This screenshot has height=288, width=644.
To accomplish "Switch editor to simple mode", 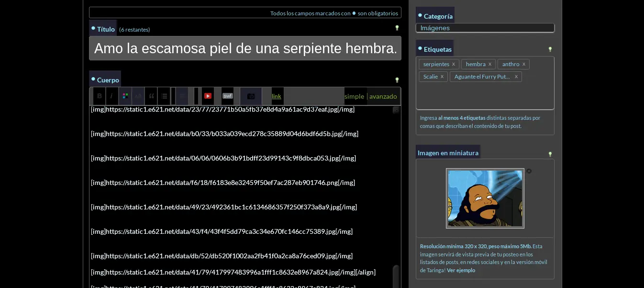I will click(355, 96).
